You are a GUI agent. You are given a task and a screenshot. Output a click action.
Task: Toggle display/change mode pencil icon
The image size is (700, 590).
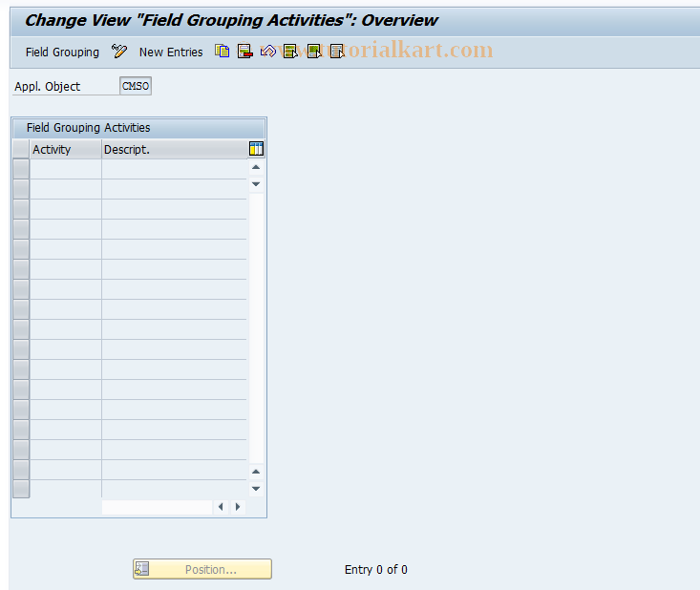tap(119, 52)
